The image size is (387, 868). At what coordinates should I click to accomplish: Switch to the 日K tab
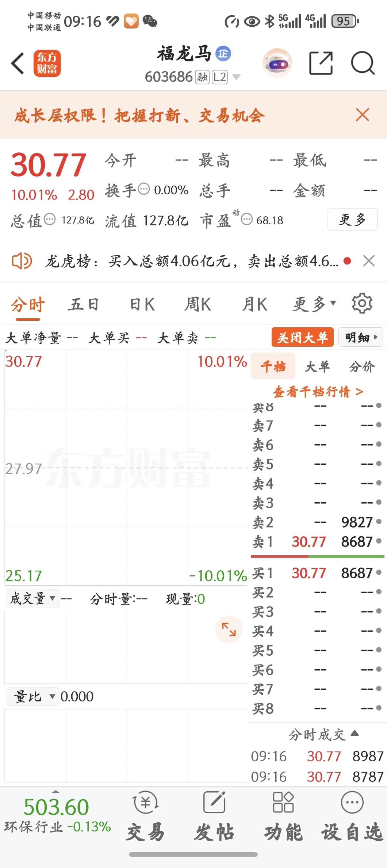tap(142, 304)
